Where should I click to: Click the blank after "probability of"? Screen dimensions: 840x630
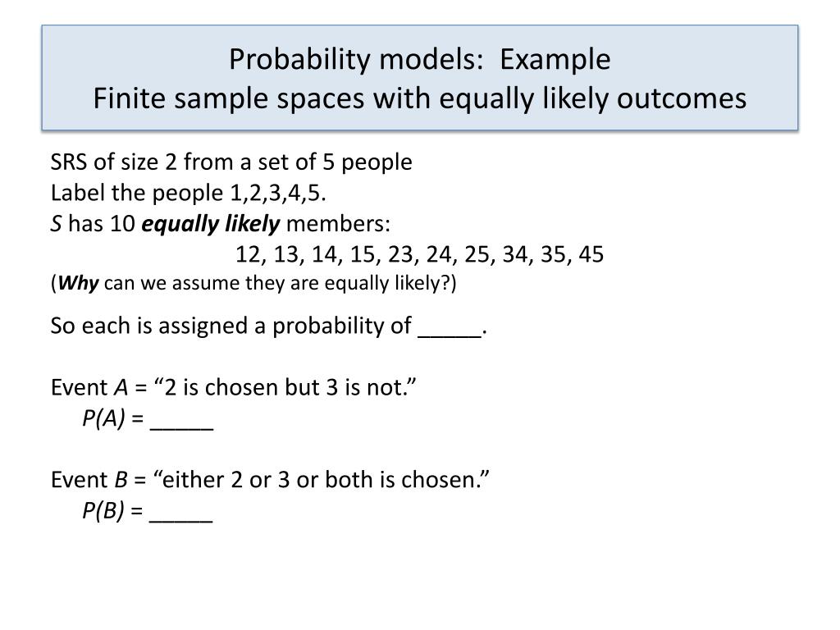pos(449,328)
